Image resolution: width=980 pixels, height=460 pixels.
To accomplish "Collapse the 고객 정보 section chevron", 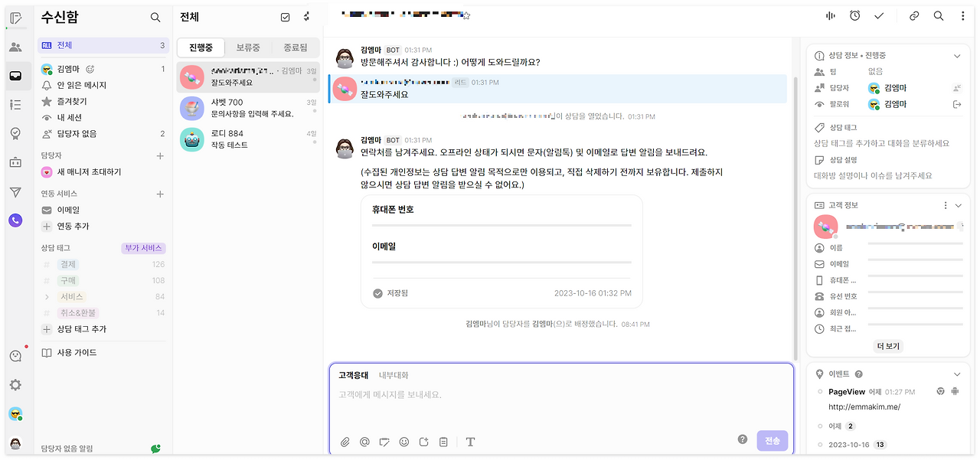I will pyautogui.click(x=958, y=205).
